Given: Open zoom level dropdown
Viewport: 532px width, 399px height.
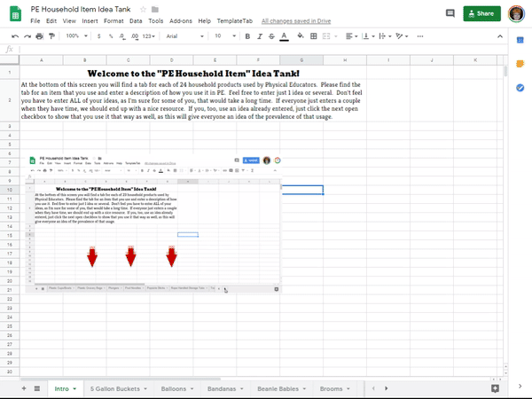Looking at the screenshot, I should (76, 36).
